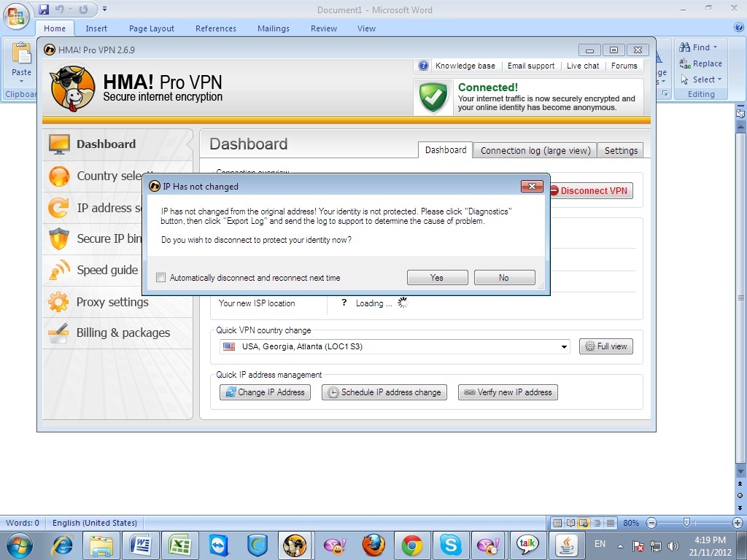Click the Word vertical scrollbar down arrow
Viewport: 747px width, 560px height.
click(x=740, y=472)
